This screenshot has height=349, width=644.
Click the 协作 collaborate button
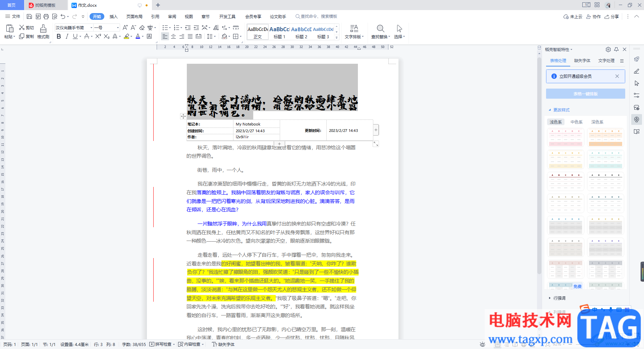(x=594, y=16)
